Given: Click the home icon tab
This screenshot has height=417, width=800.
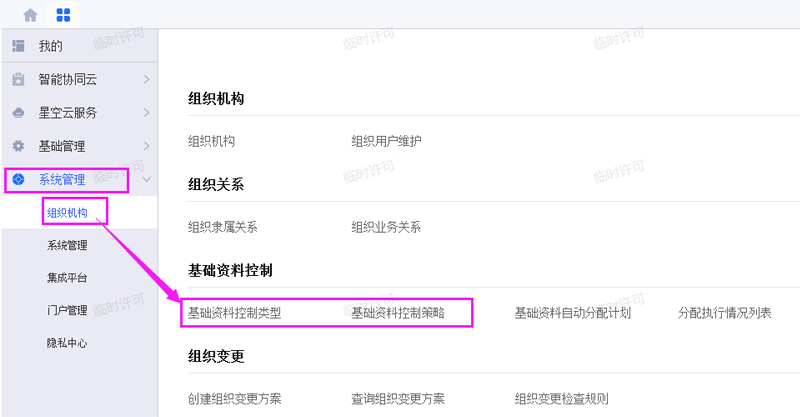Looking at the screenshot, I should click(30, 15).
